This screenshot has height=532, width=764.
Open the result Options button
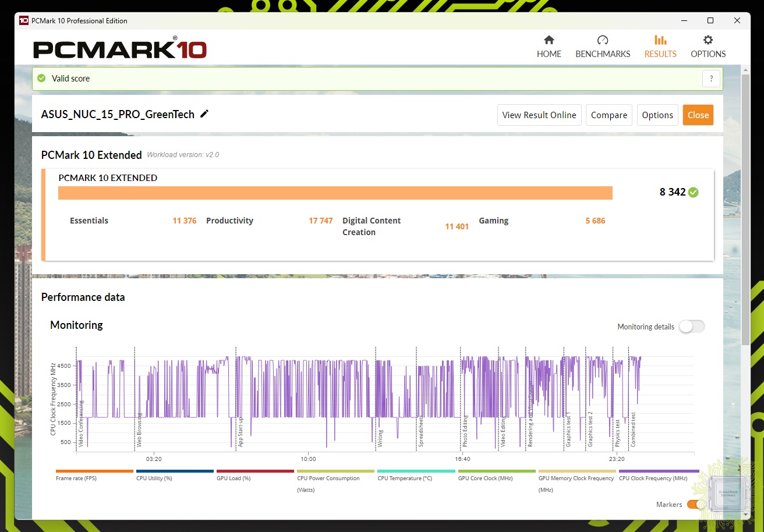click(657, 115)
